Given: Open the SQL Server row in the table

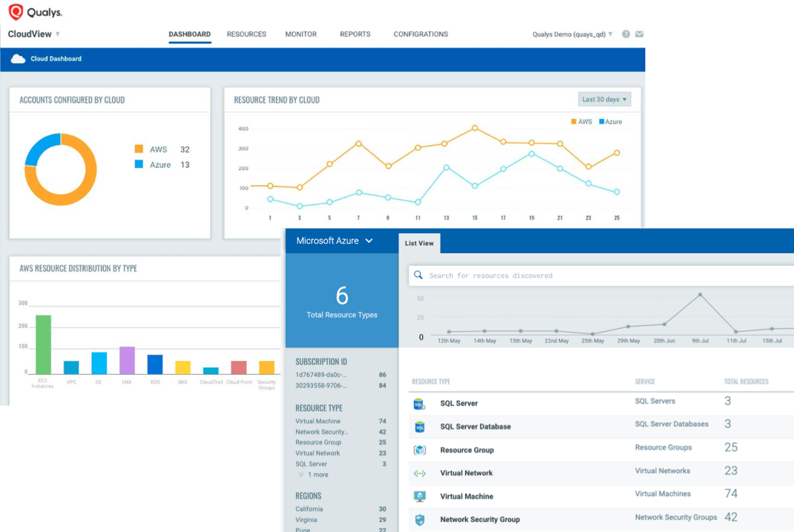Looking at the screenshot, I should 601,404.
